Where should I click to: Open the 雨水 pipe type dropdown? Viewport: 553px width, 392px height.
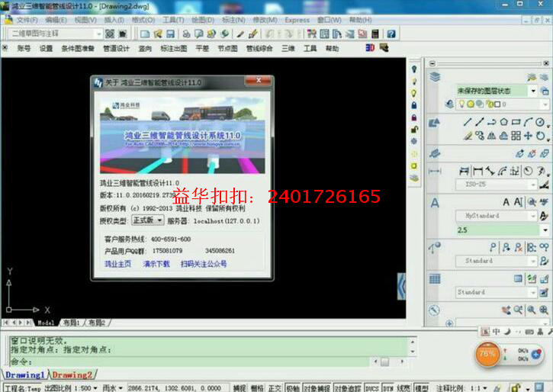(x=113, y=387)
